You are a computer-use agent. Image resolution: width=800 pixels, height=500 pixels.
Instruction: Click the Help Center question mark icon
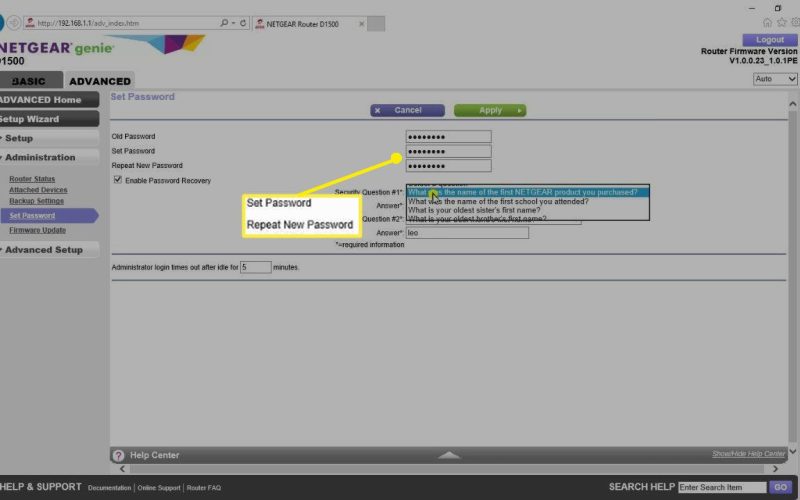click(x=118, y=455)
